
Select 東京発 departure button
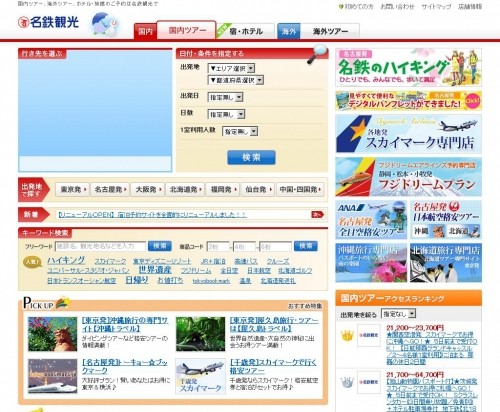coord(72,189)
